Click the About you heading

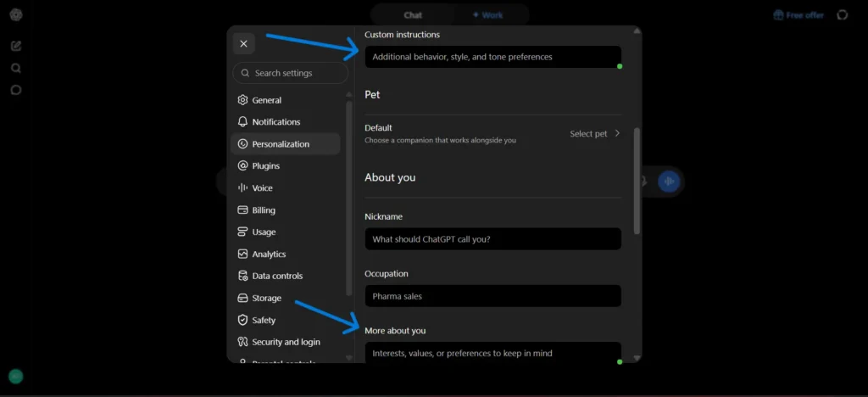[390, 178]
